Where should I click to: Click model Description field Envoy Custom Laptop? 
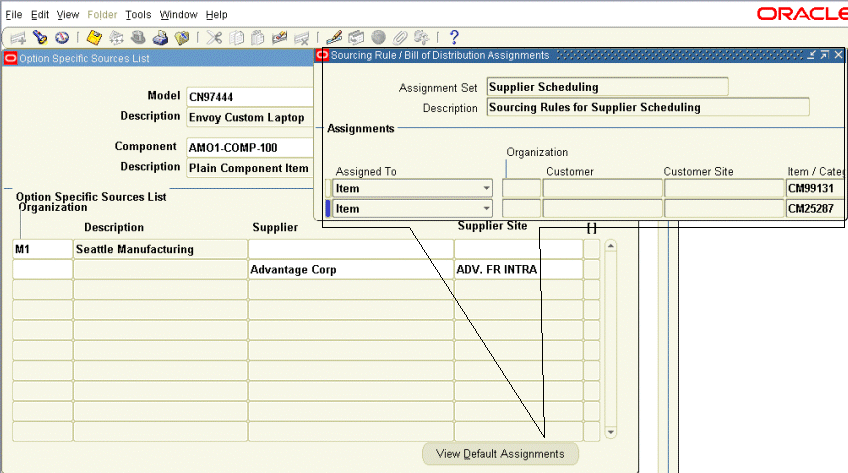coord(250,117)
